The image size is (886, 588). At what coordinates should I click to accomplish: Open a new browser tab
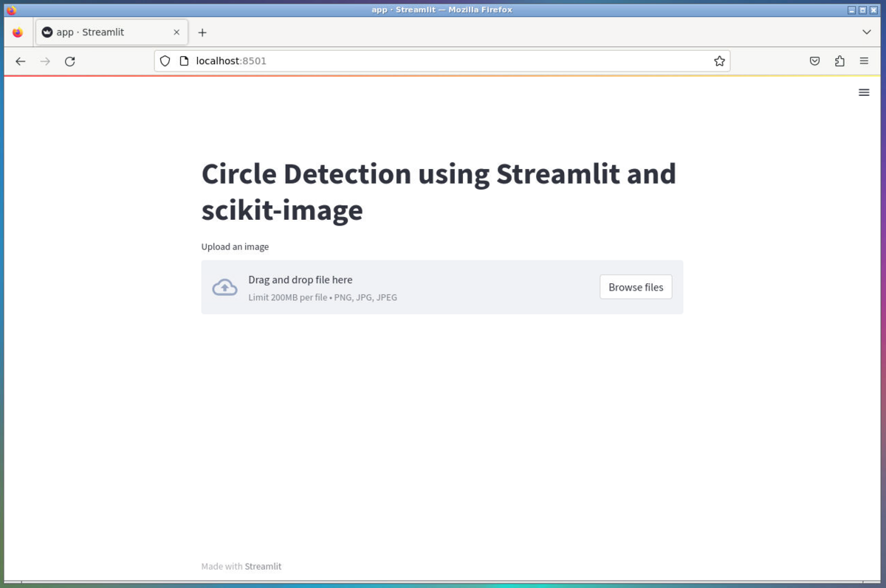coord(202,32)
